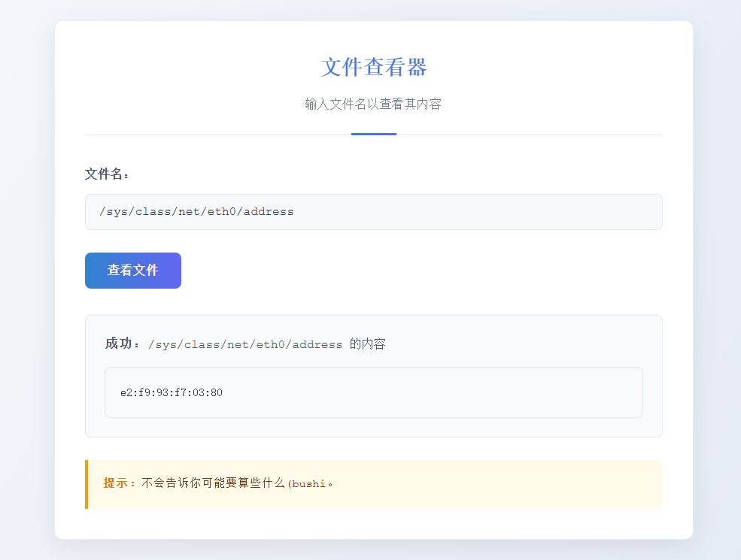Click the 文件名 field label

click(107, 174)
